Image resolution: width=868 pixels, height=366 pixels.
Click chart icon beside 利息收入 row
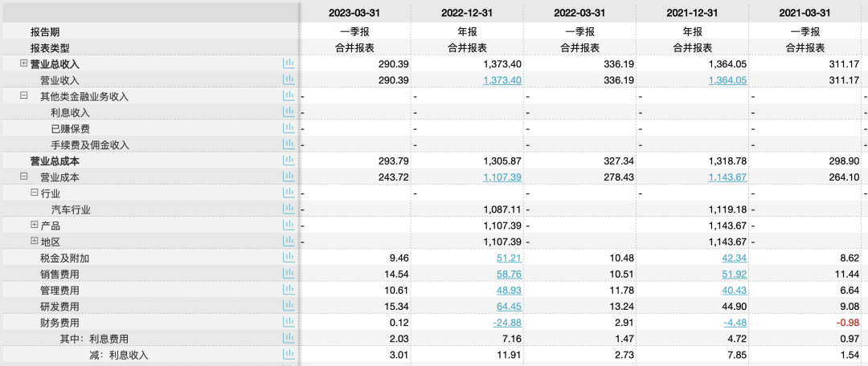point(289,112)
